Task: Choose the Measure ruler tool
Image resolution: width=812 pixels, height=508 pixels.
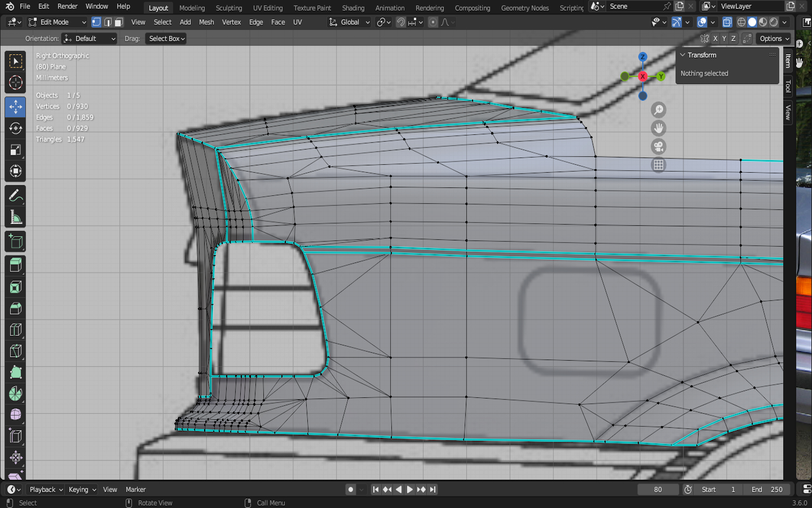Action: 15,217
